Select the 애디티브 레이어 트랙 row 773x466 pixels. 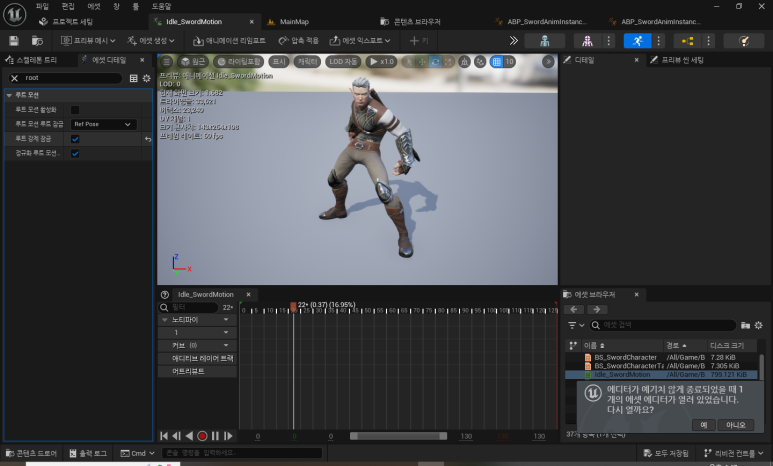pyautogui.click(x=197, y=358)
